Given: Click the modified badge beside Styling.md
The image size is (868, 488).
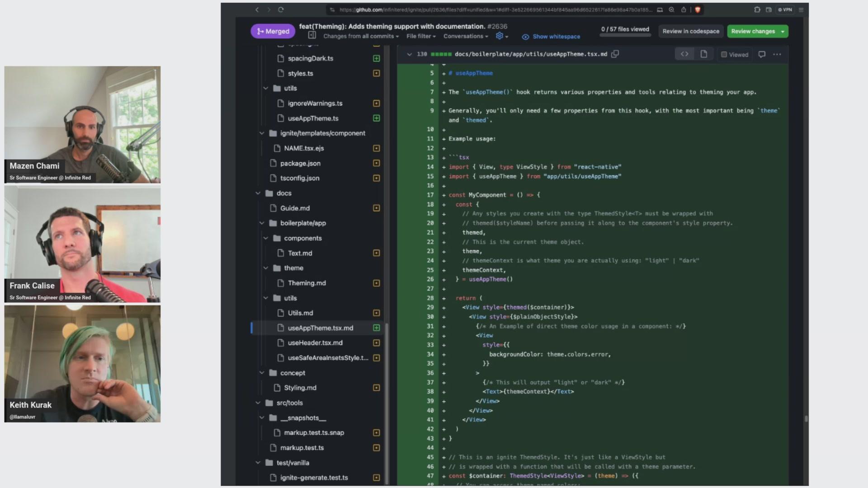Looking at the screenshot, I should pos(376,388).
